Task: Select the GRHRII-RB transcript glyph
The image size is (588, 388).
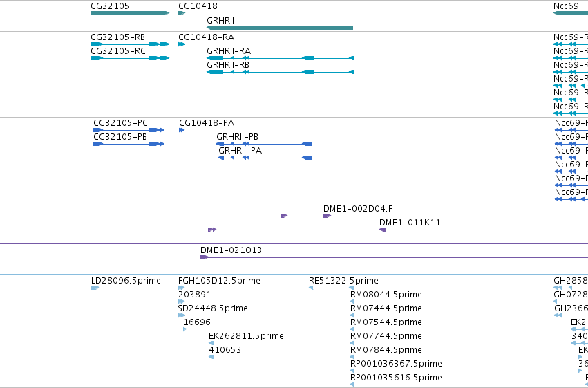Action: coord(280,72)
